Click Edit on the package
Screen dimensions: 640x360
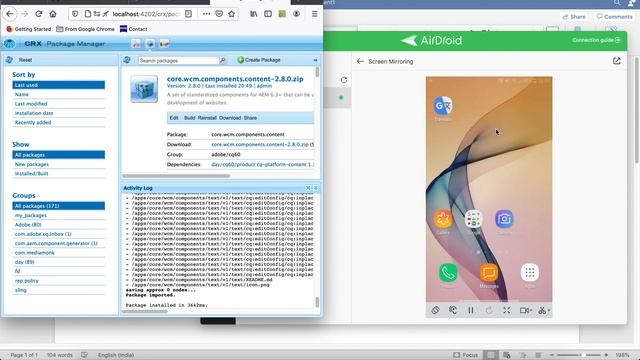(x=174, y=118)
